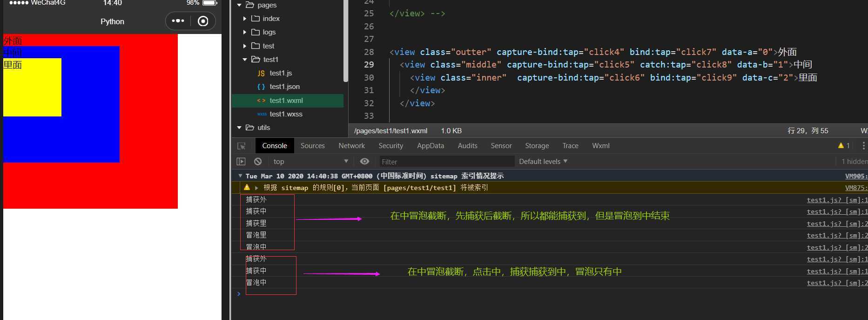The height and width of the screenshot is (320, 868).
Task: Click the 1 hidden messages indicator
Action: coord(854,162)
